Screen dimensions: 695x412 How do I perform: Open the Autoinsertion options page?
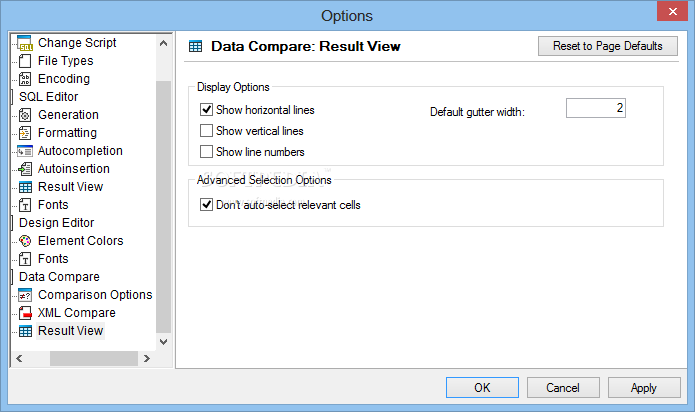[x=74, y=169]
